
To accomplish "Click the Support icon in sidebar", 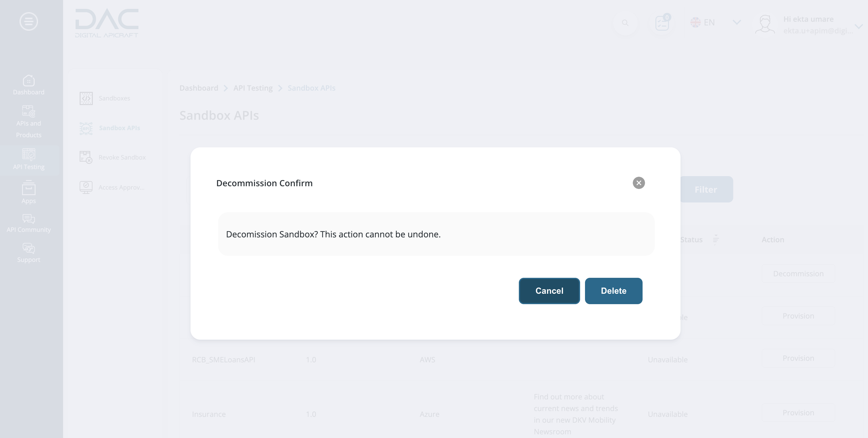I will pyautogui.click(x=28, y=252).
